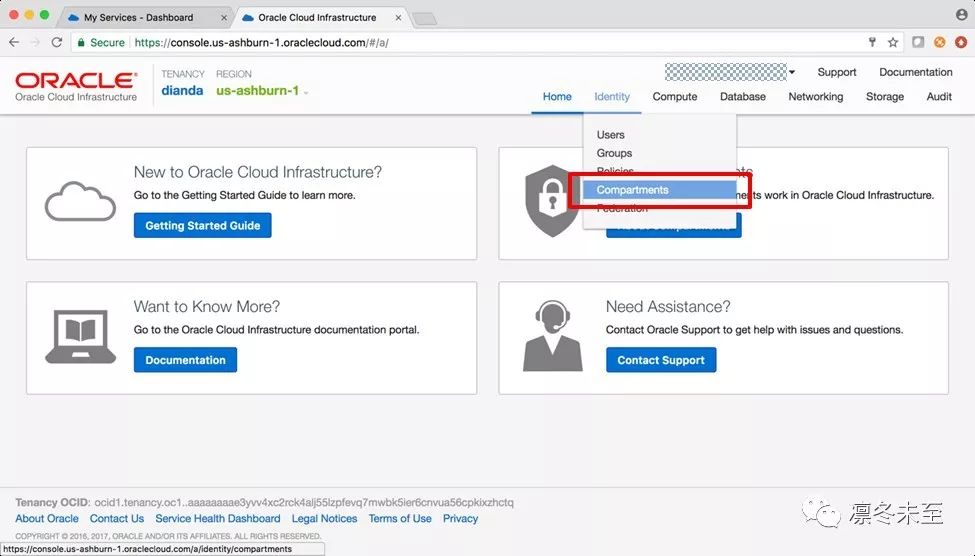
Task: Click the Privacy footer link
Action: (x=460, y=519)
